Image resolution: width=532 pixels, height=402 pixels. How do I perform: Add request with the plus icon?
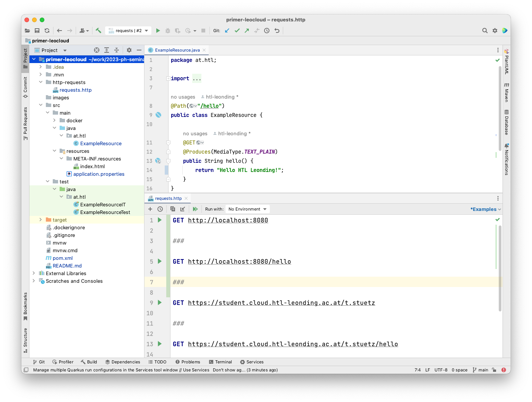150,209
